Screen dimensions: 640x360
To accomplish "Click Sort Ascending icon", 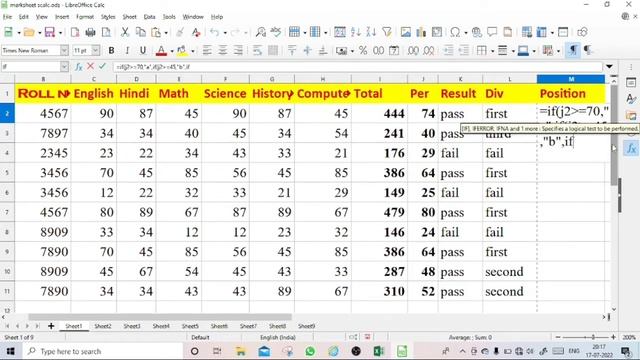I will (x=356, y=32).
